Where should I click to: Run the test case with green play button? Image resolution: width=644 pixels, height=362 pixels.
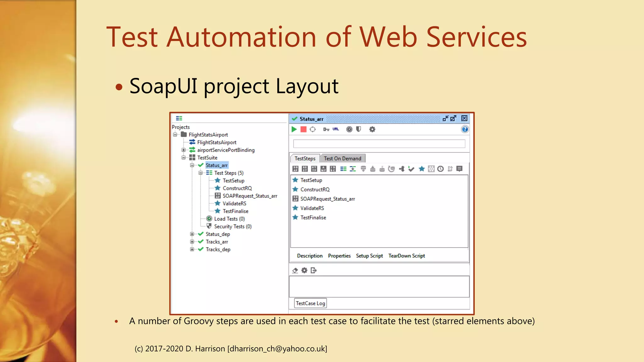[294, 129]
